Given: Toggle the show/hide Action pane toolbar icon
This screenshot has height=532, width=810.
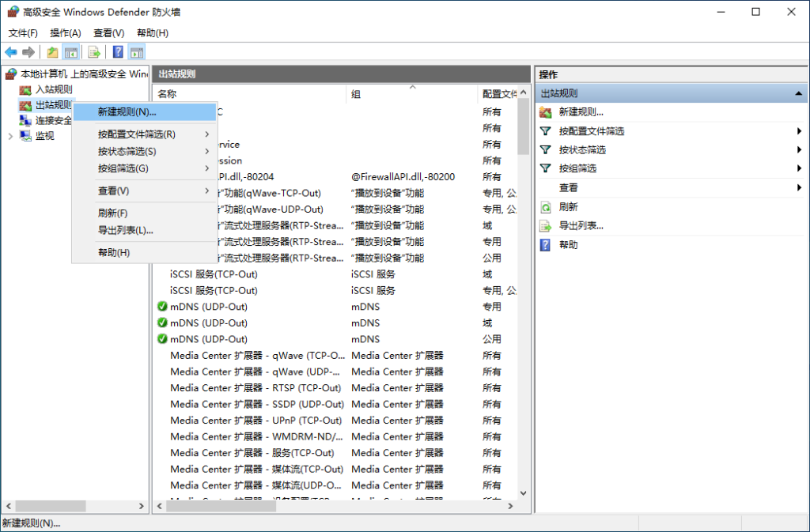Looking at the screenshot, I should coord(134,51).
